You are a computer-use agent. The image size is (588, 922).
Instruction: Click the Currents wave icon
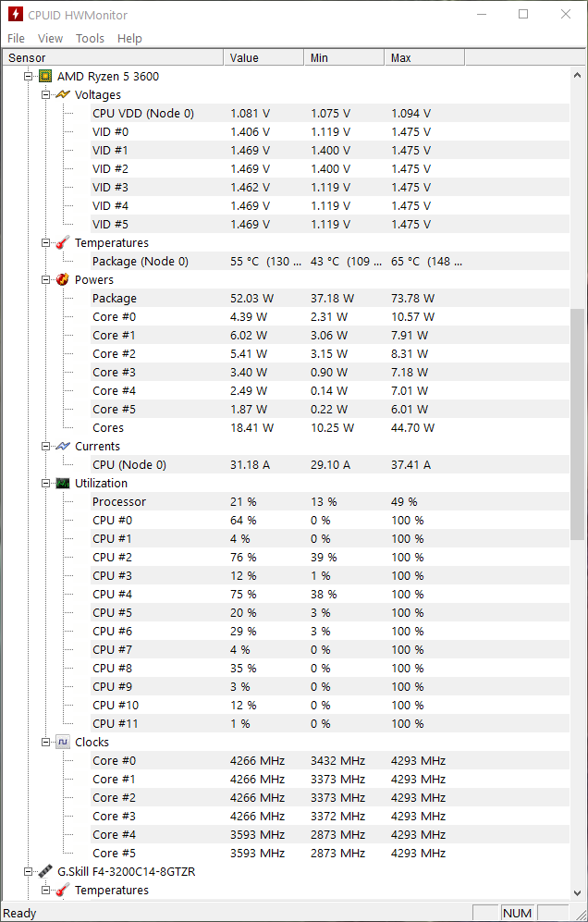pos(63,447)
